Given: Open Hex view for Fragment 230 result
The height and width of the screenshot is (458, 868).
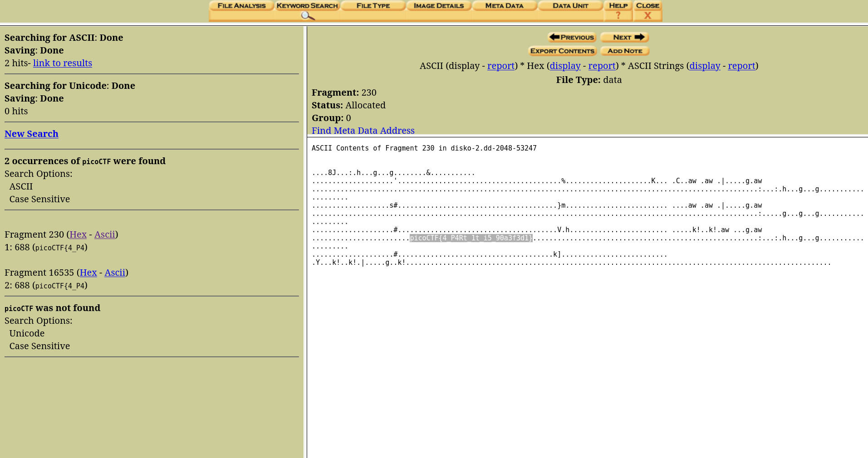Looking at the screenshot, I should pyautogui.click(x=78, y=234).
